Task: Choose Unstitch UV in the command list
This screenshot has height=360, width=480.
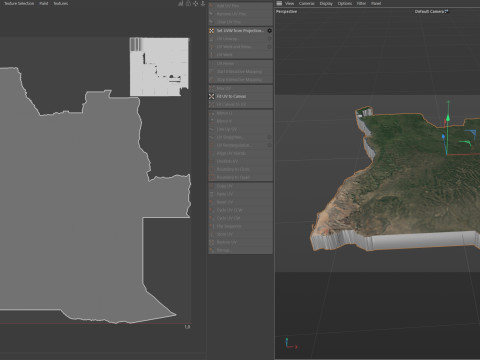Action: pos(240,161)
